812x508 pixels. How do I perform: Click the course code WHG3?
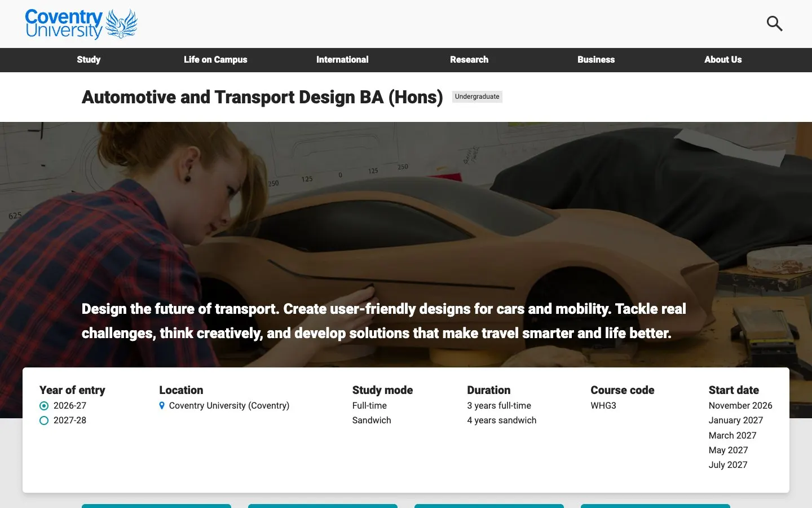coord(603,406)
